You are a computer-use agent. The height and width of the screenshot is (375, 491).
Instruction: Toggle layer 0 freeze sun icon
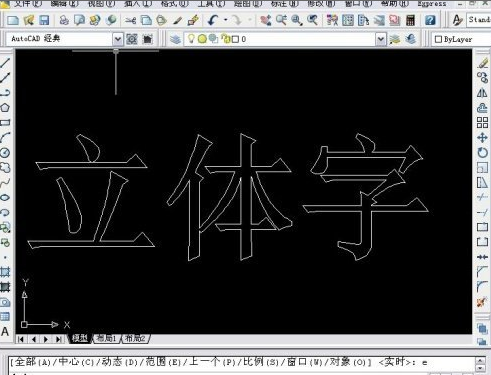click(202, 39)
